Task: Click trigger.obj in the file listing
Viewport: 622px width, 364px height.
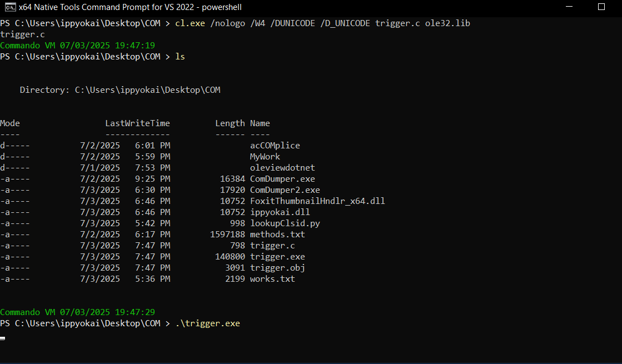Action: point(277,268)
